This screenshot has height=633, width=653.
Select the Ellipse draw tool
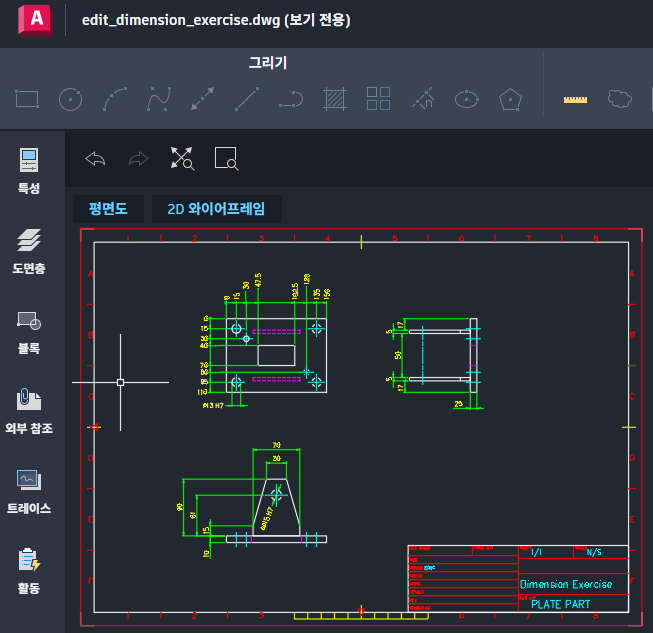(x=466, y=99)
